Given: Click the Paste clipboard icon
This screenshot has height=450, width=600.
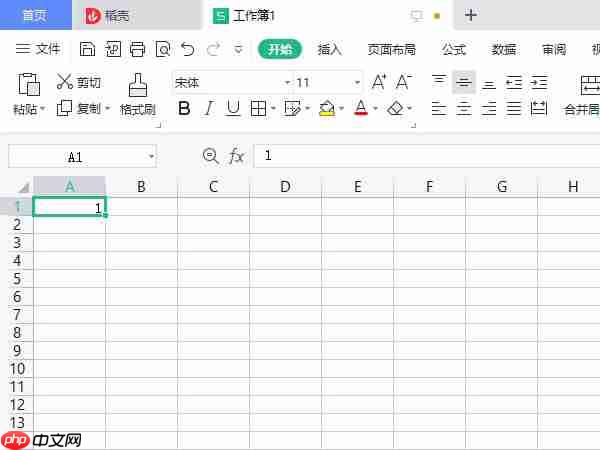Looking at the screenshot, I should (x=29, y=84).
